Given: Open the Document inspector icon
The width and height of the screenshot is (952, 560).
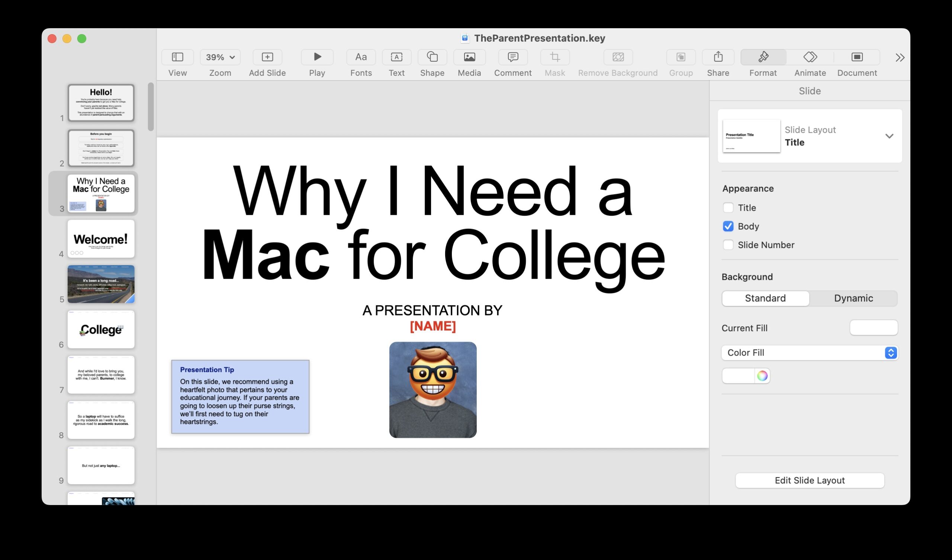Looking at the screenshot, I should tap(857, 57).
